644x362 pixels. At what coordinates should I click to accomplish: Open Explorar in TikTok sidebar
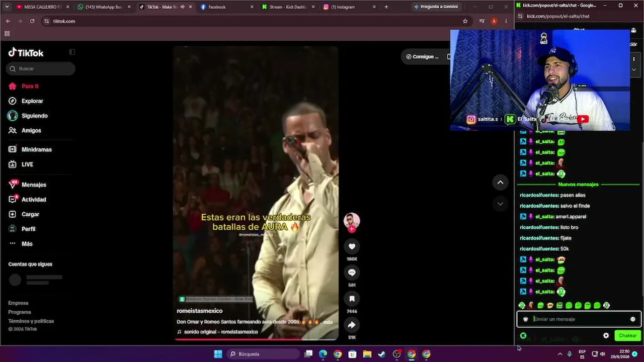[x=32, y=101]
